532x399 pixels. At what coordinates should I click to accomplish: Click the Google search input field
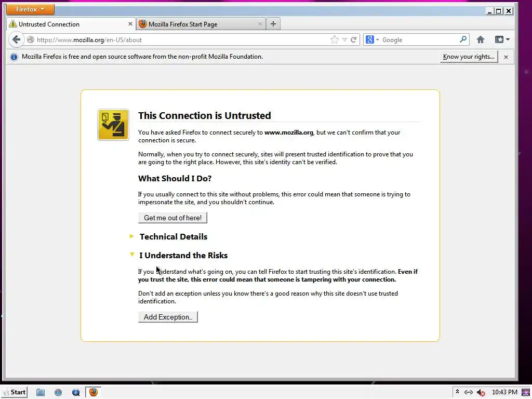[420, 39]
